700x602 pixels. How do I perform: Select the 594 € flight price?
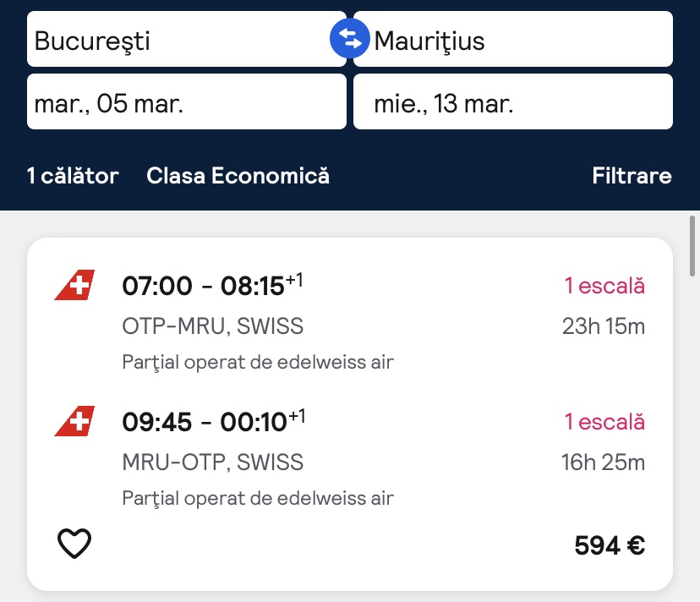point(610,545)
